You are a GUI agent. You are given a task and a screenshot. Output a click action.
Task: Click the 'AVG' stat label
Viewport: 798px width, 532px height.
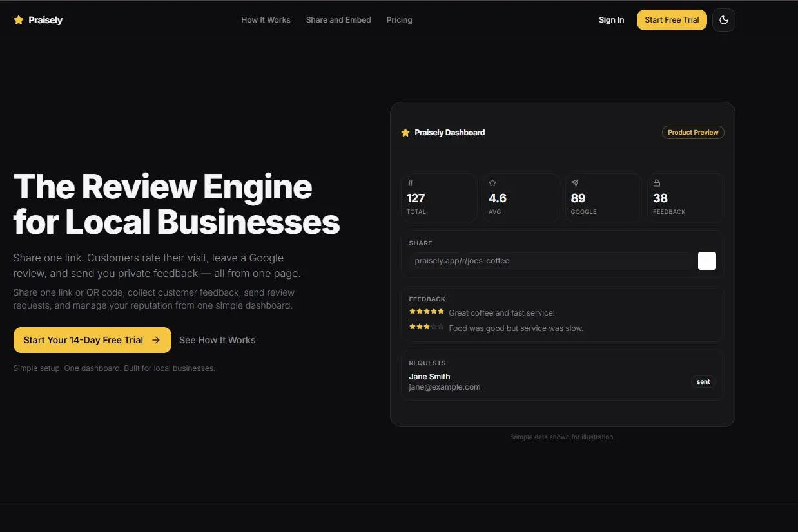tap(495, 212)
